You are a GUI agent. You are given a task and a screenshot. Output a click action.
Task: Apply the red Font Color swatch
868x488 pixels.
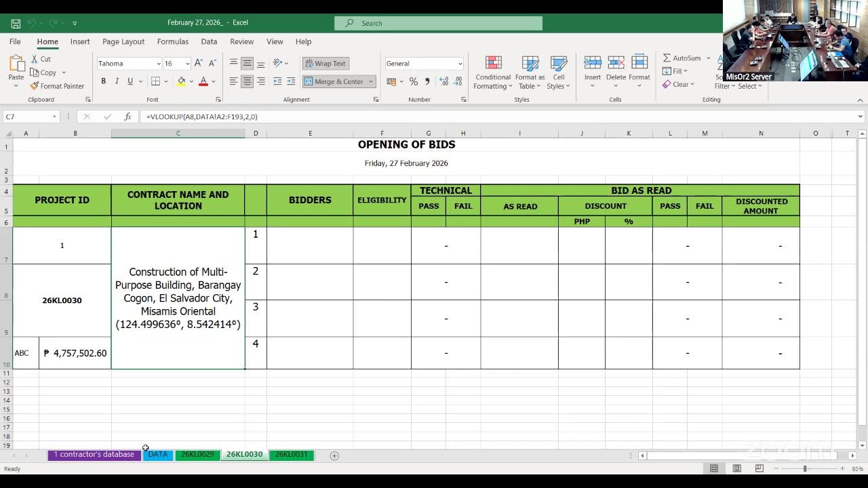tap(203, 81)
